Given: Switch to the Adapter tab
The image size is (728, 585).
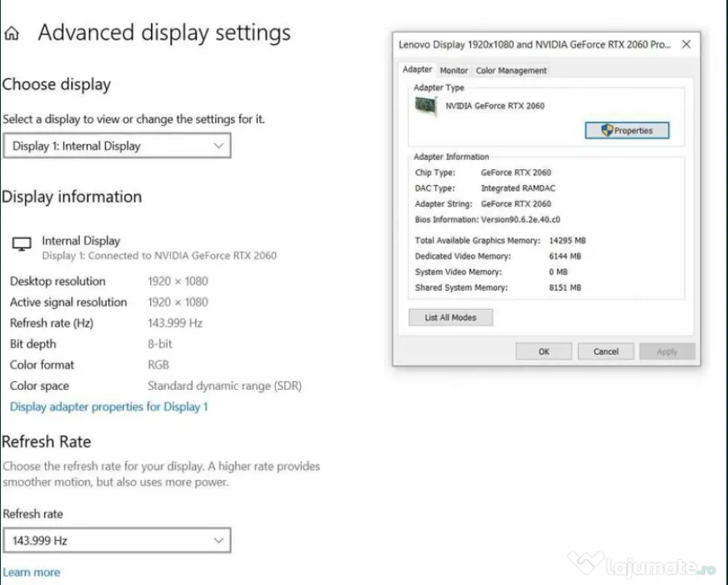Looking at the screenshot, I should (417, 69).
